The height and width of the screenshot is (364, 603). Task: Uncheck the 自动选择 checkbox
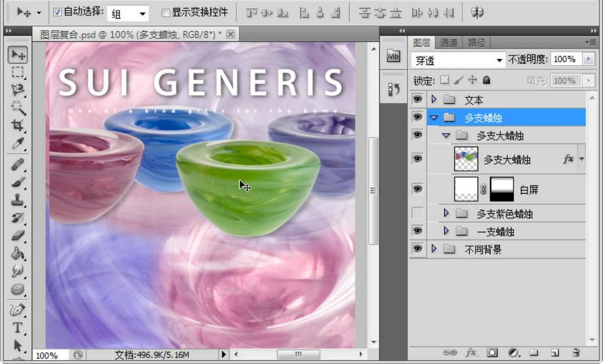pos(58,12)
